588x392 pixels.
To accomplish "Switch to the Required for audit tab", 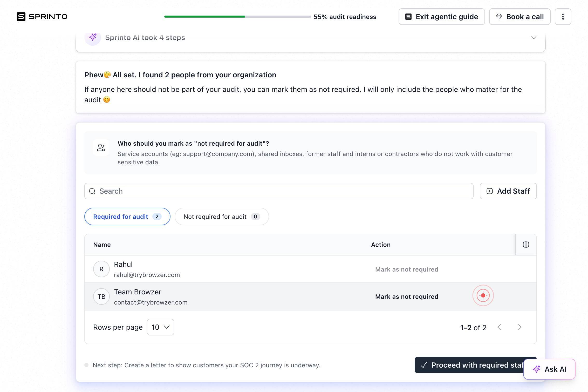I will [127, 217].
